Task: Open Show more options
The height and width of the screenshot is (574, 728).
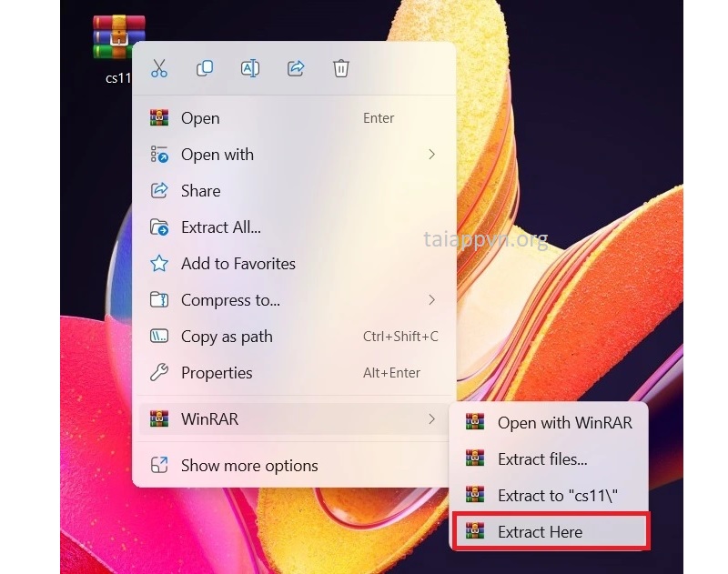Action: 249,466
